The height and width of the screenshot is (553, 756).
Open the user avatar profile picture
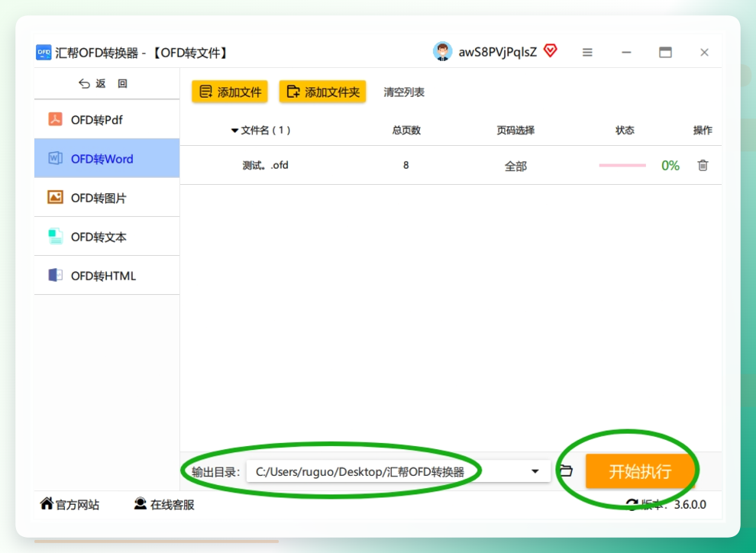pyautogui.click(x=442, y=52)
